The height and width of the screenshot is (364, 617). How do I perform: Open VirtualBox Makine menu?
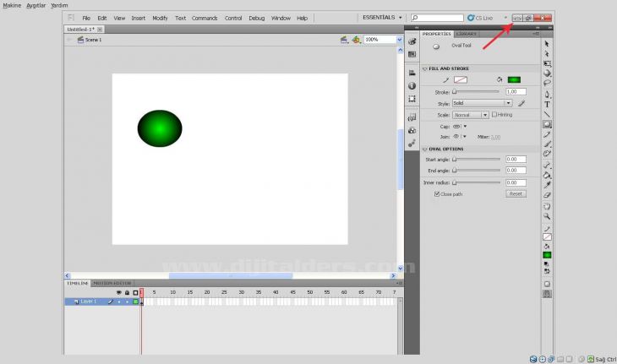tap(12, 6)
